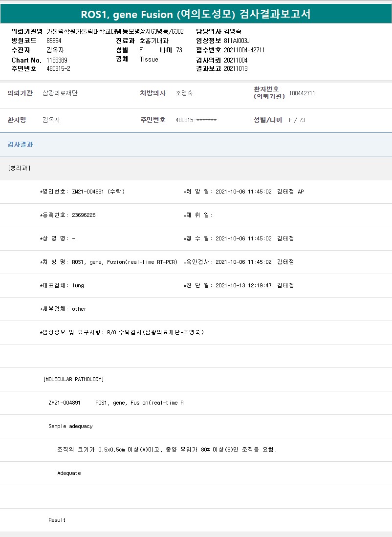Click the 처방의사 name 조영숙
392x537 pixels.
pyautogui.click(x=184, y=93)
